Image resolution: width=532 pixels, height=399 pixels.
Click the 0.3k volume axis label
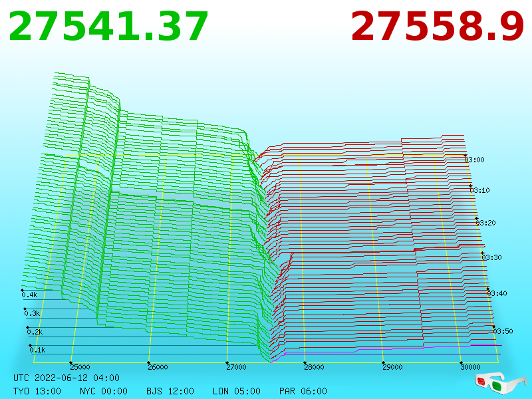pyautogui.click(x=32, y=313)
